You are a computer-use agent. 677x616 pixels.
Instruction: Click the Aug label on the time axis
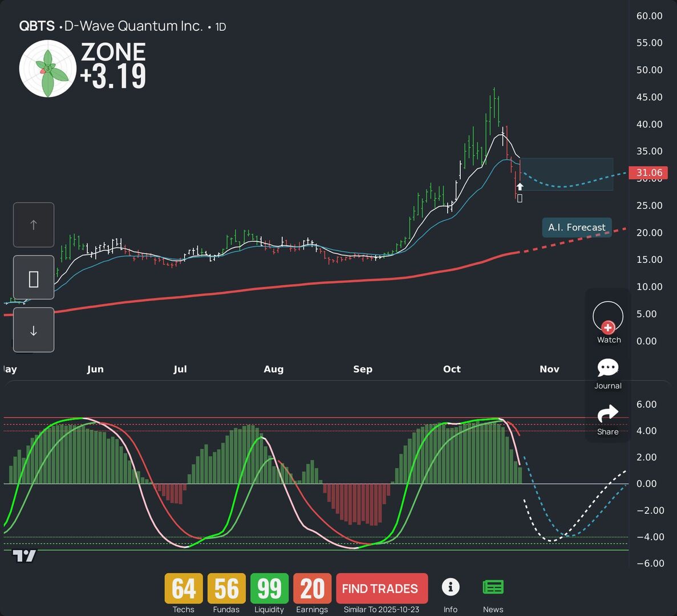(274, 369)
